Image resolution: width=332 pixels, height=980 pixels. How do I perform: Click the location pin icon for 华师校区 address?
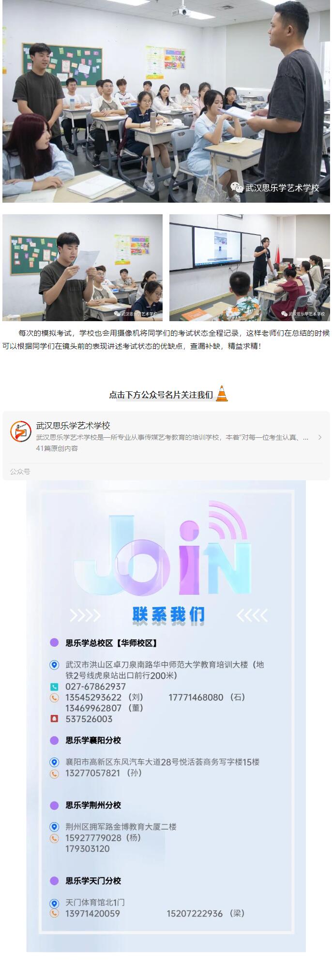[x=54, y=665]
